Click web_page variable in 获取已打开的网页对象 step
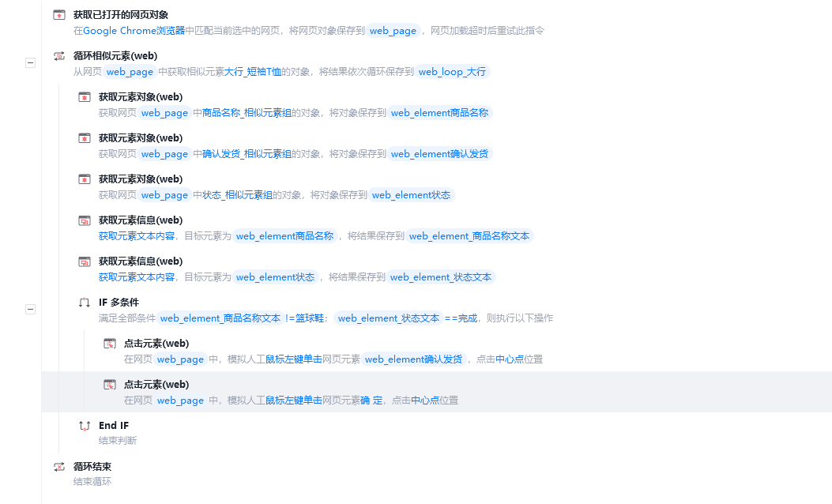This screenshot has width=832, height=504. point(393,31)
